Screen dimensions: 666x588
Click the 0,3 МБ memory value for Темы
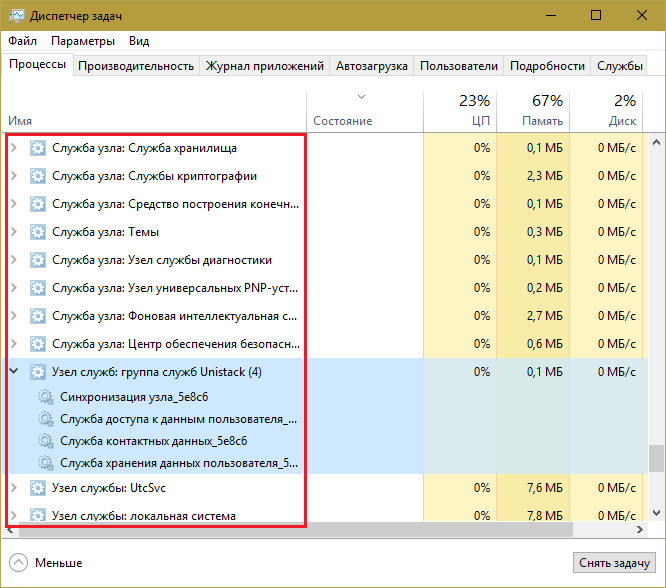[545, 232]
